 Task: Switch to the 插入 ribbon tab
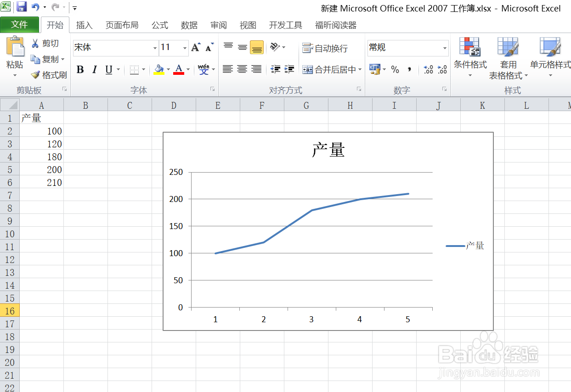[x=84, y=25]
